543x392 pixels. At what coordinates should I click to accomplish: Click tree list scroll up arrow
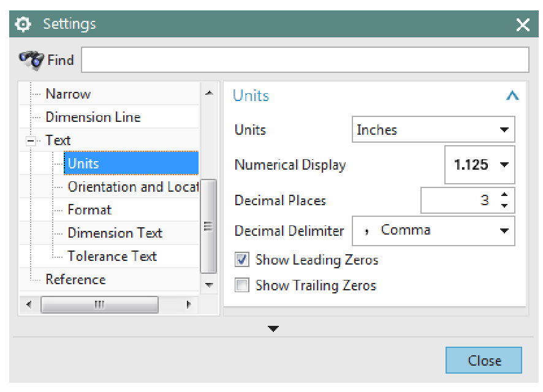pos(209,93)
